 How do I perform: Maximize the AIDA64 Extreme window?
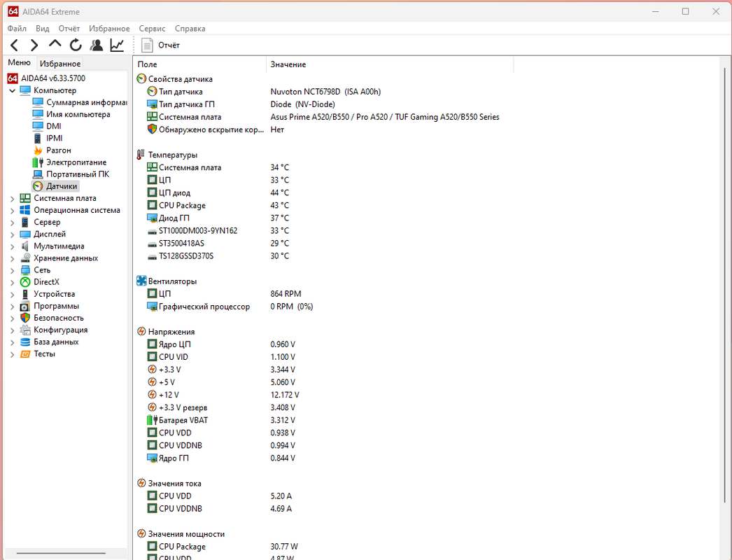point(685,11)
